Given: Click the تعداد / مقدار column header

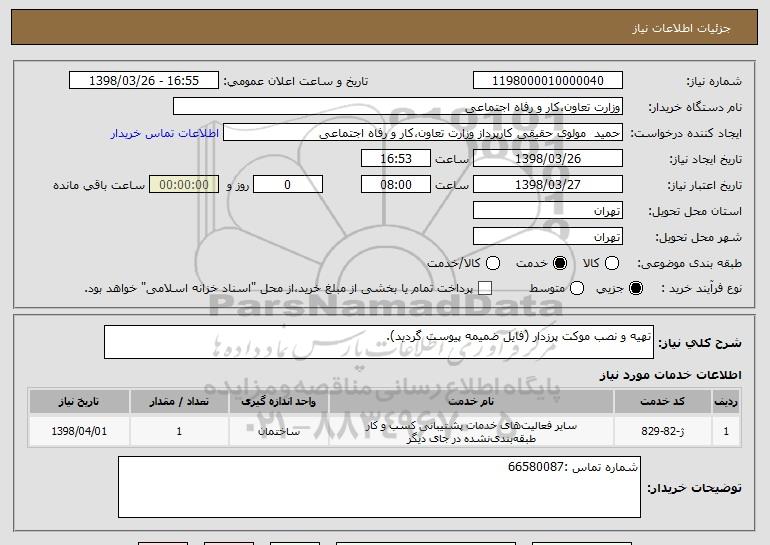Looking at the screenshot, I should (x=179, y=402).
